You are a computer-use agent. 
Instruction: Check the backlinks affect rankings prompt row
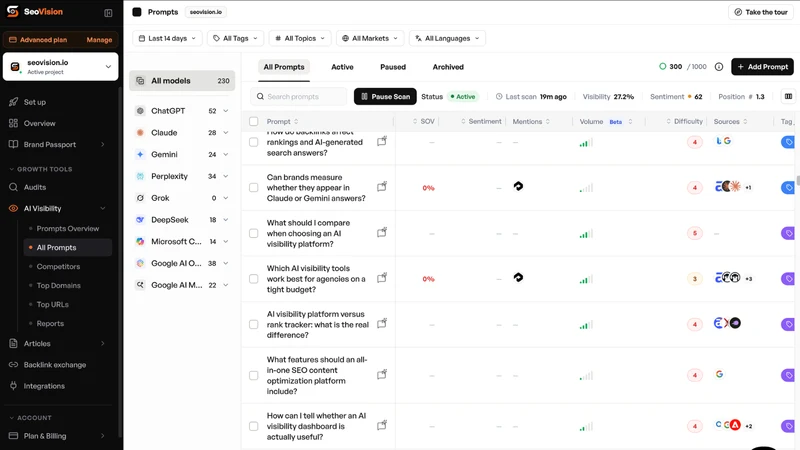point(254,142)
